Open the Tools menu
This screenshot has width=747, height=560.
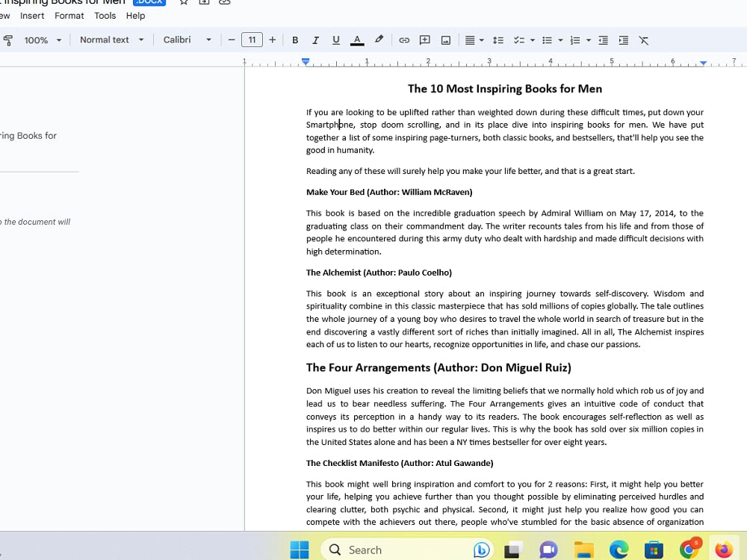(x=105, y=16)
